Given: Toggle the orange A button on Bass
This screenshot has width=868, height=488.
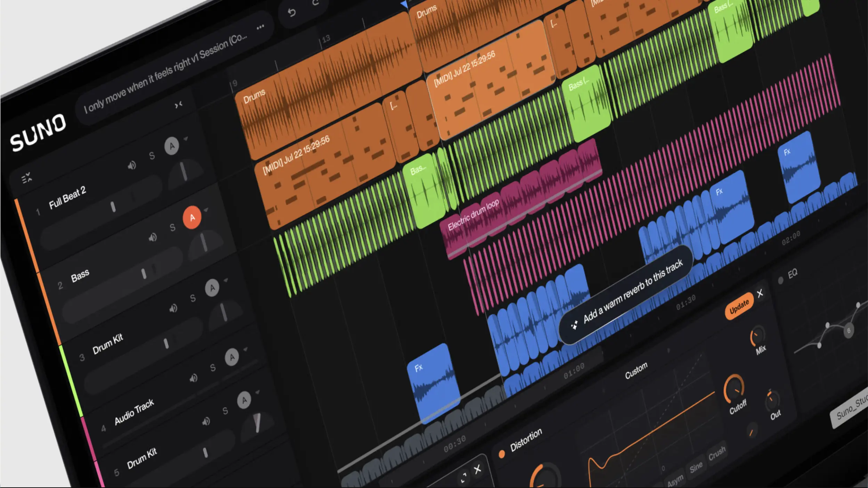Looking at the screenshot, I should point(192,218).
